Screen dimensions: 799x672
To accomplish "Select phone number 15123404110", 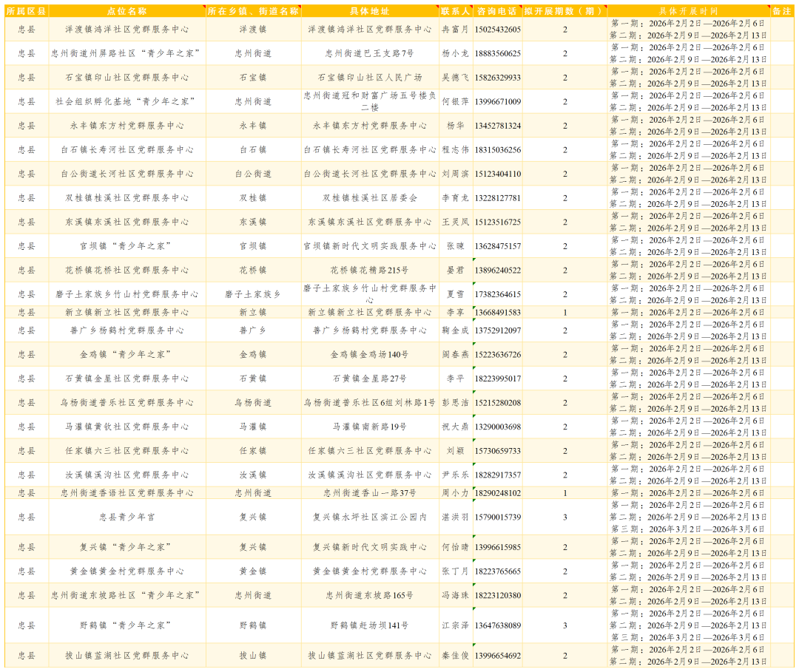I will pyautogui.click(x=498, y=174).
